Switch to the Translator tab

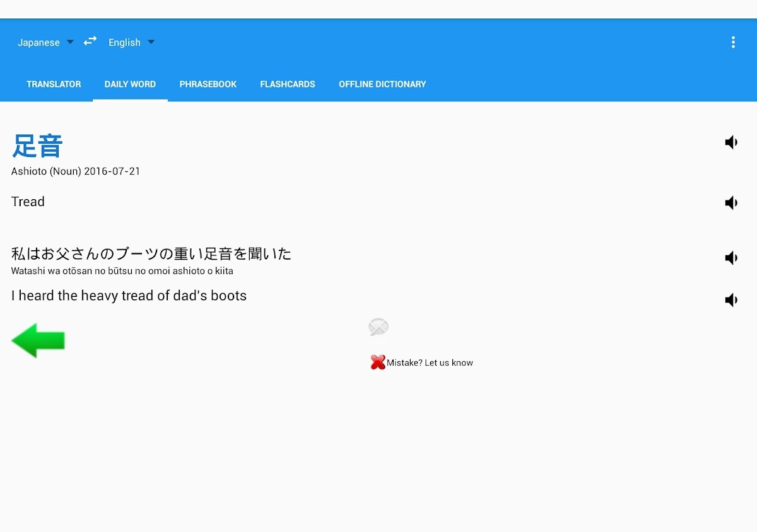(x=54, y=84)
